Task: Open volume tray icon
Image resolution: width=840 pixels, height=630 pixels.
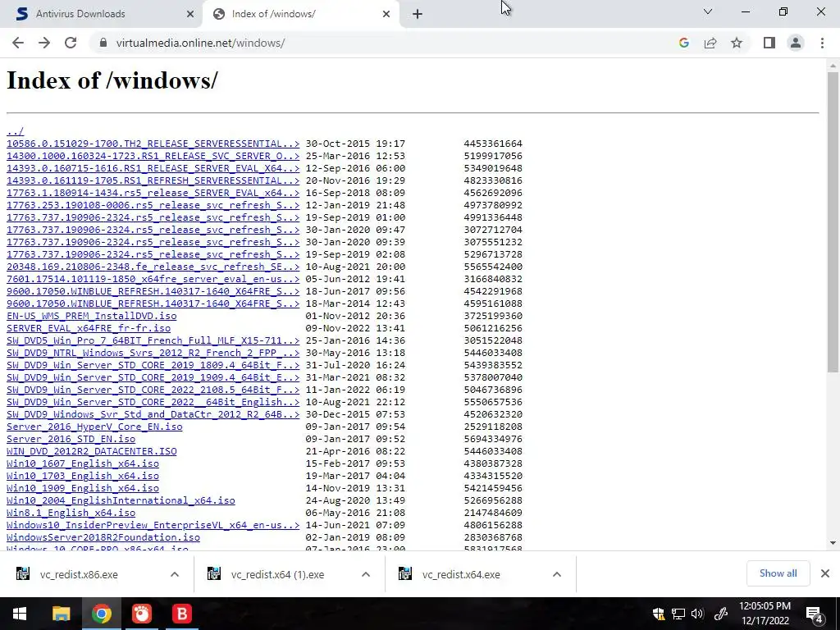Action: (x=697, y=614)
